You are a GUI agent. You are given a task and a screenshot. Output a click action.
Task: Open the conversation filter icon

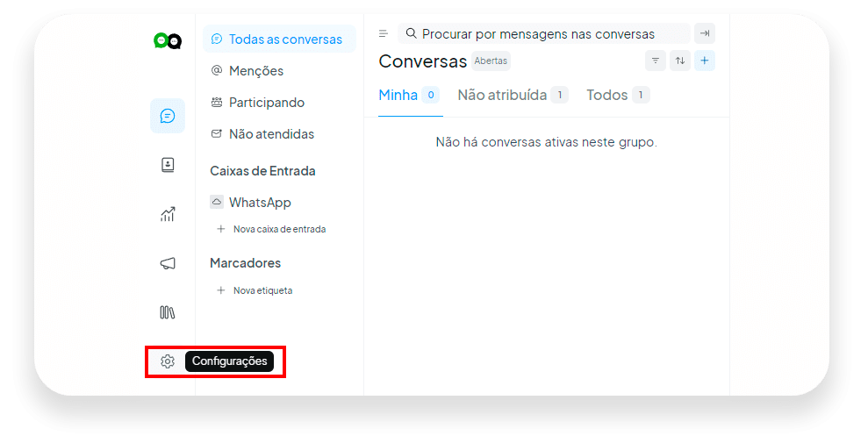[x=656, y=61]
